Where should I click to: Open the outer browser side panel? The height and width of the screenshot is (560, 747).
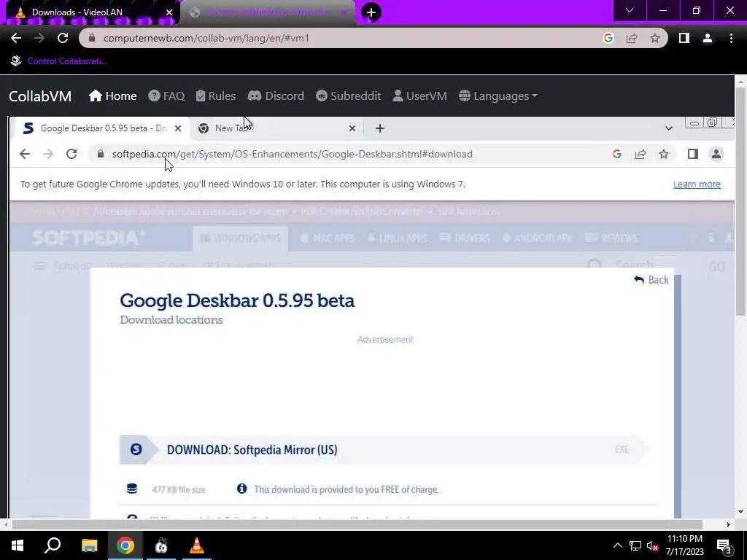[684, 38]
